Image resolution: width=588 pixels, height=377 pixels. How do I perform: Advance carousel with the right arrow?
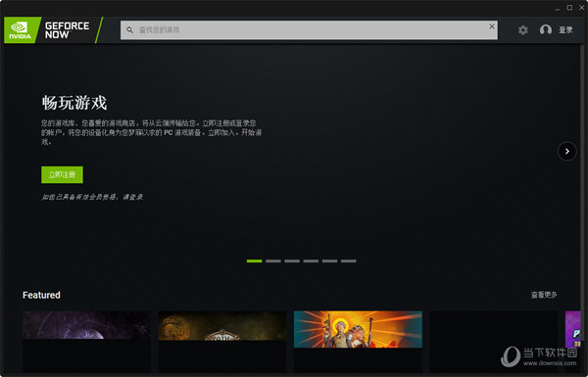pos(567,151)
